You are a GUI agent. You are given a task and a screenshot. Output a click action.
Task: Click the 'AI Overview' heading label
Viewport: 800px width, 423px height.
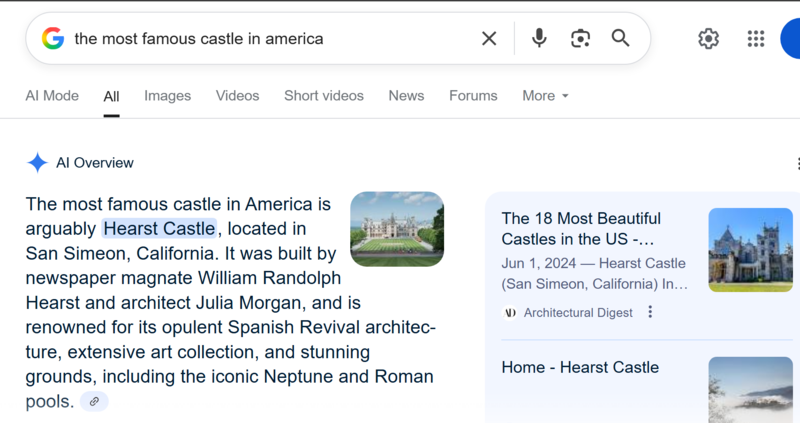(95, 163)
